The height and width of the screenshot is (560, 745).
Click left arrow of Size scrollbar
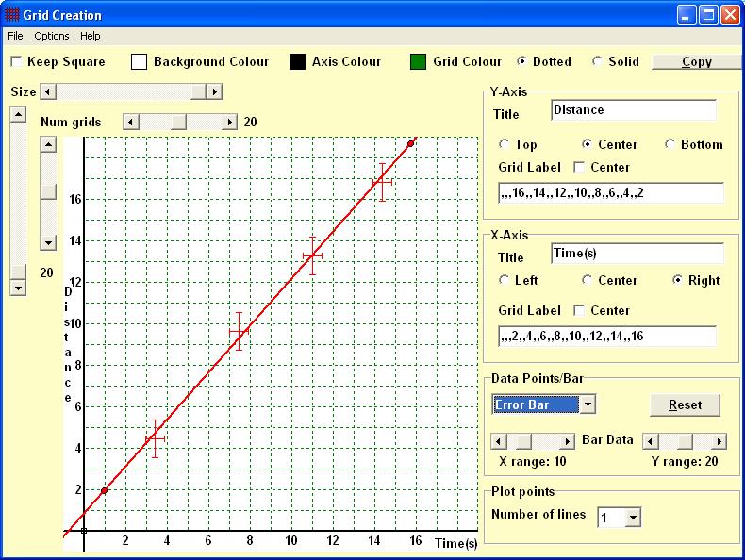tap(47, 91)
